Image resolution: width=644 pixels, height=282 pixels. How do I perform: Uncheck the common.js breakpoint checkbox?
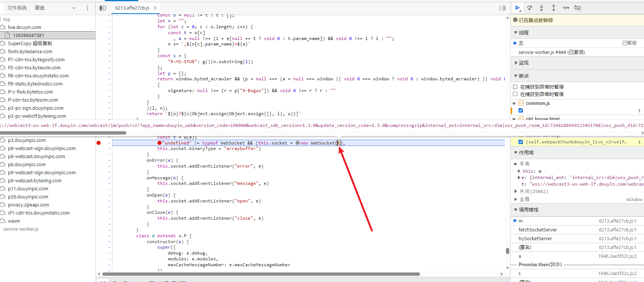(x=521, y=110)
